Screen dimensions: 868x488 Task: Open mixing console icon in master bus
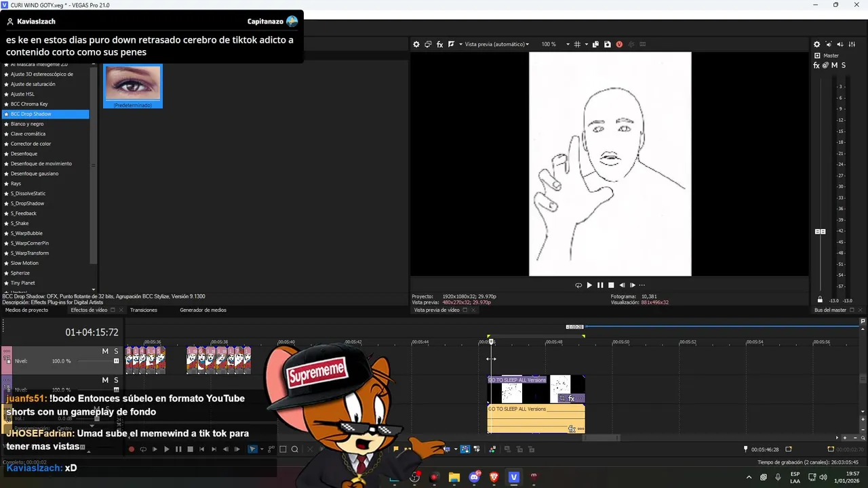852,44
